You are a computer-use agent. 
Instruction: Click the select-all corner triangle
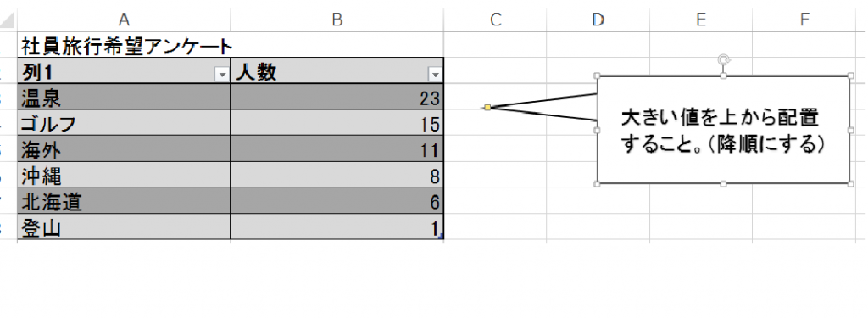tap(8, 20)
